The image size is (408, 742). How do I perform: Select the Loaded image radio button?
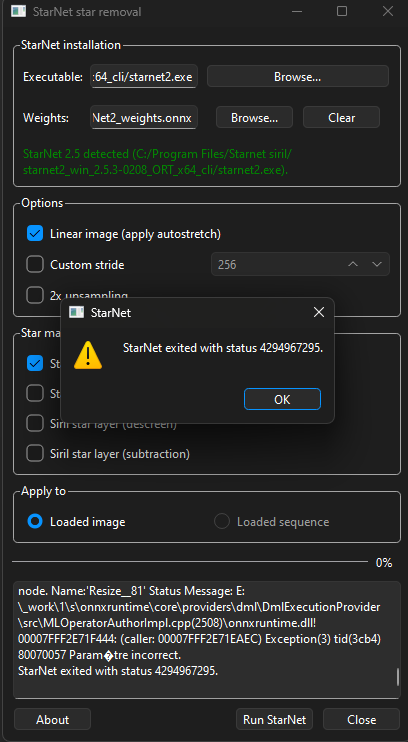[35, 522]
